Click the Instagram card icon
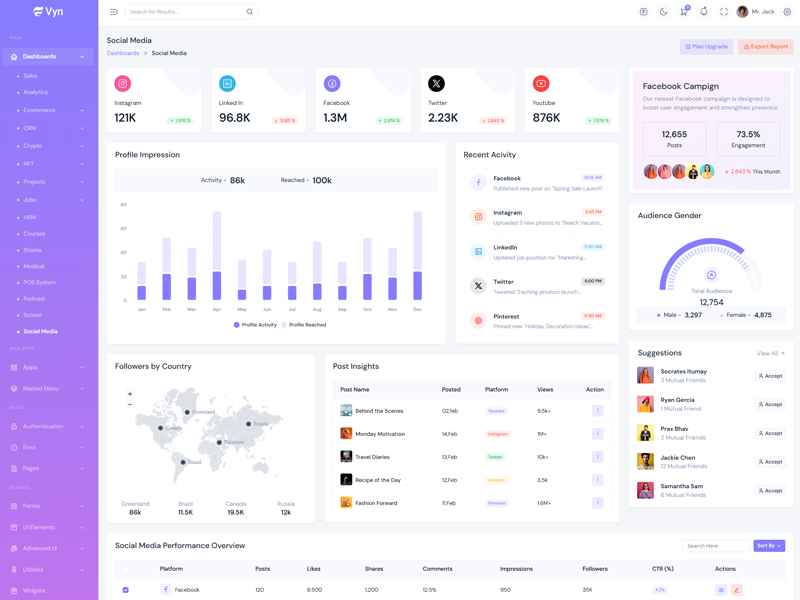The height and width of the screenshot is (600, 800). point(123,84)
